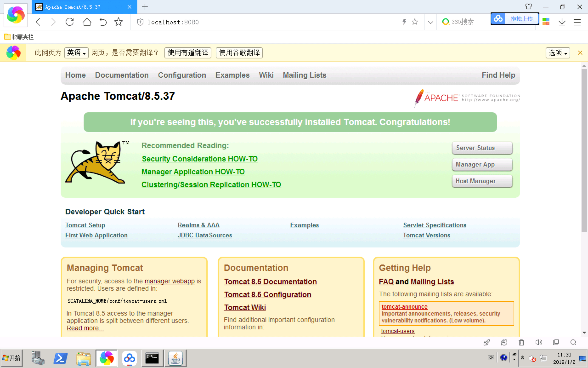This screenshot has width=588, height=368.
Task: Click the scrollbar down arrow
Action: click(x=584, y=333)
